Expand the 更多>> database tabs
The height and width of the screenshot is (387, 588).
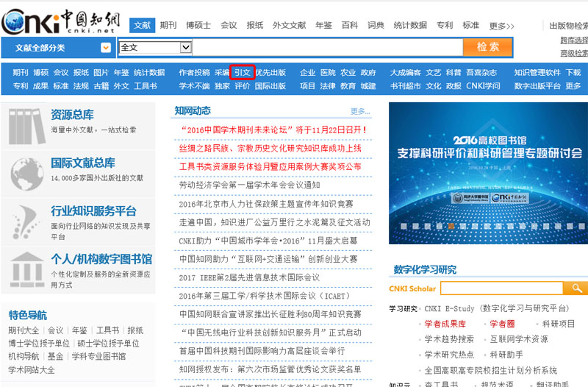click(501, 26)
